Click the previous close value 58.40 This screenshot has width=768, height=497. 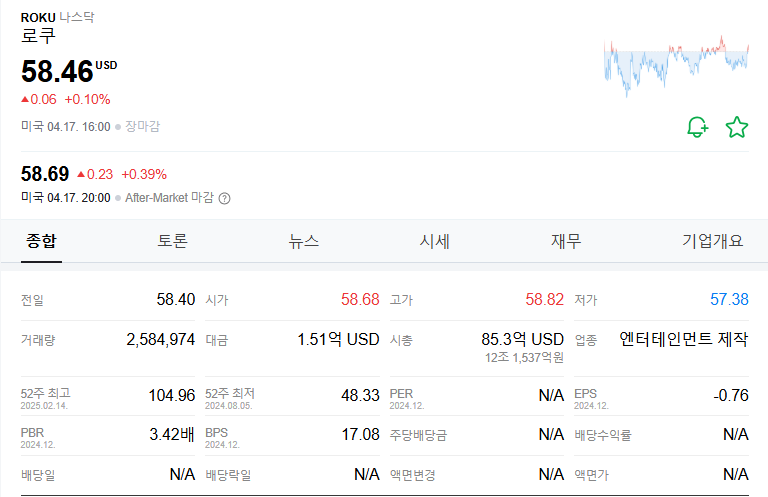click(x=176, y=299)
